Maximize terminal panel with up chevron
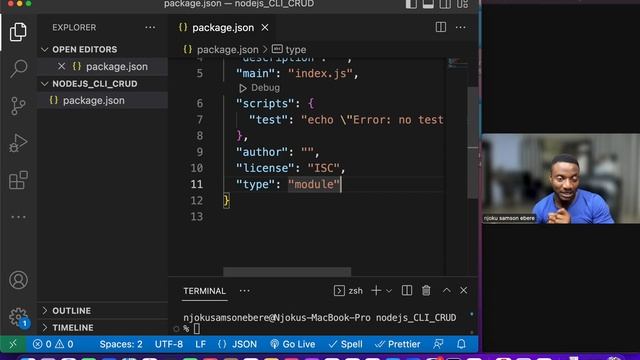This screenshot has width=640, height=360. [x=447, y=290]
